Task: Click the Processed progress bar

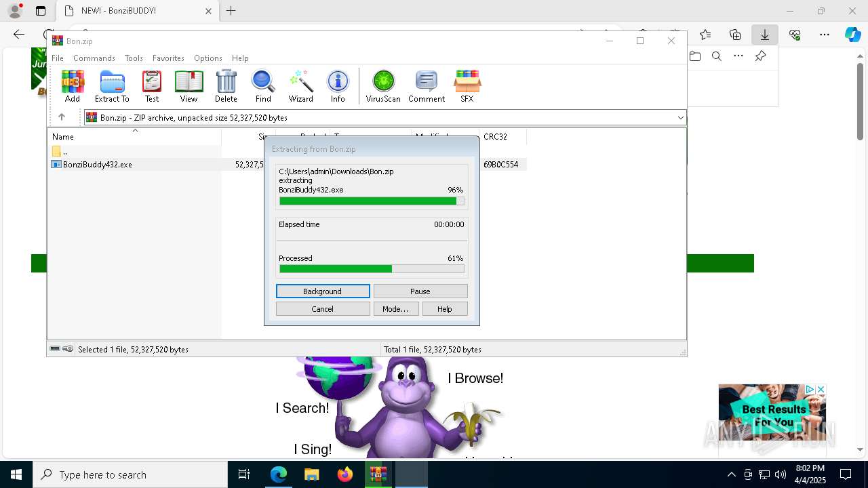Action: (x=372, y=269)
